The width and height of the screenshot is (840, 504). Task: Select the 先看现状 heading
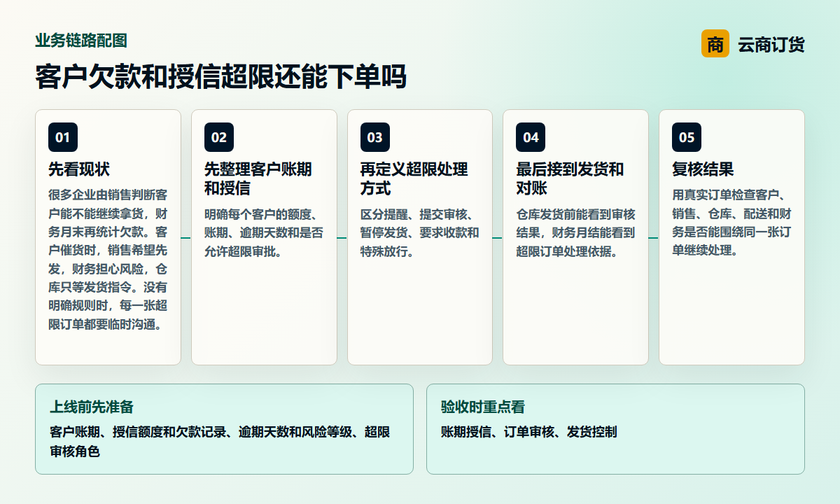coord(79,169)
